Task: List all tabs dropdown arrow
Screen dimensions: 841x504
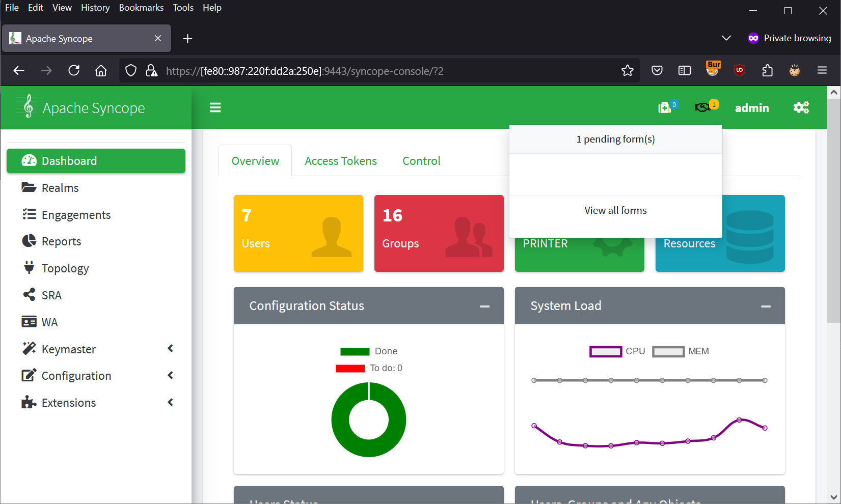Action: (726, 38)
